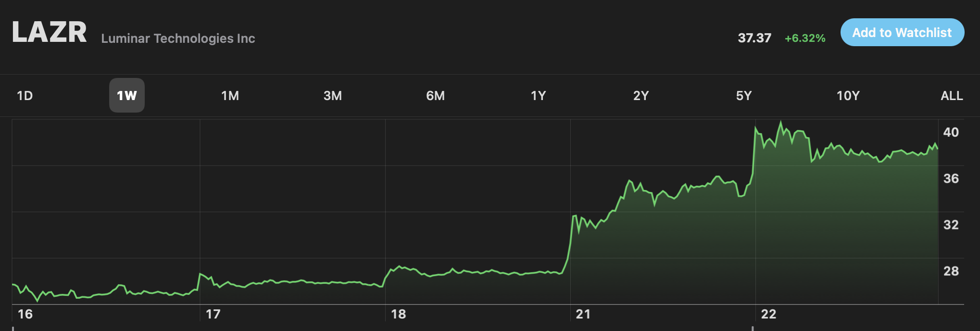
Task: Click the 22 date axis label
Action: (x=768, y=314)
